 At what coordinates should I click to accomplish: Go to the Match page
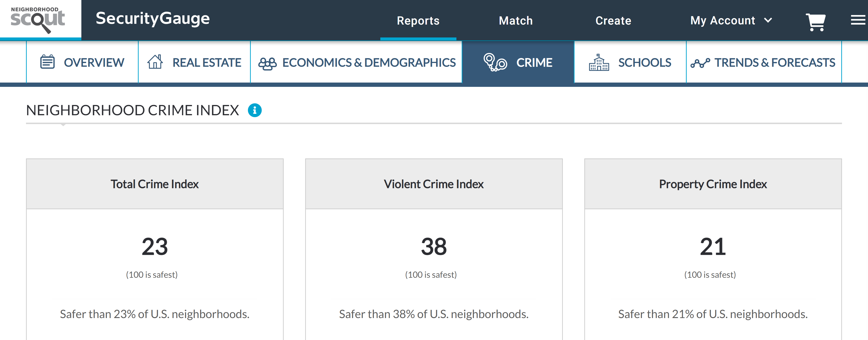(516, 21)
